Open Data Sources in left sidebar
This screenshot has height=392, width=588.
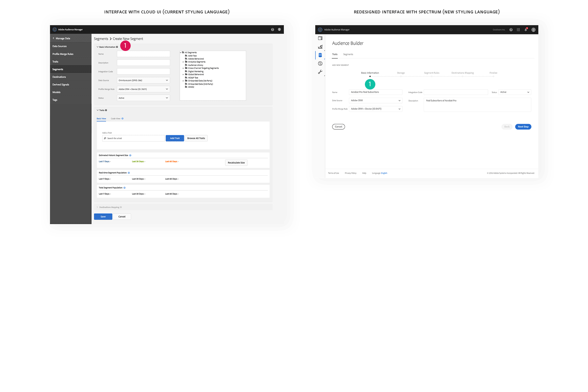tap(71, 46)
